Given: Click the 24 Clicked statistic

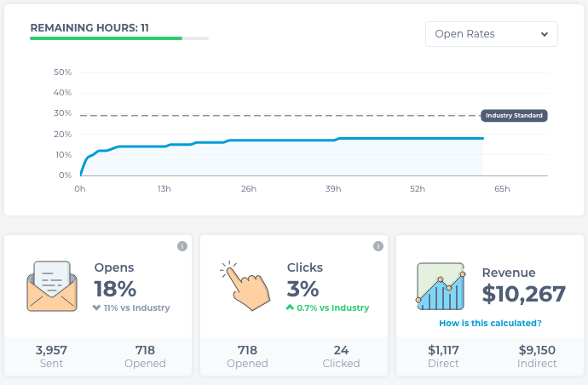Looking at the screenshot, I should pyautogui.click(x=340, y=356).
